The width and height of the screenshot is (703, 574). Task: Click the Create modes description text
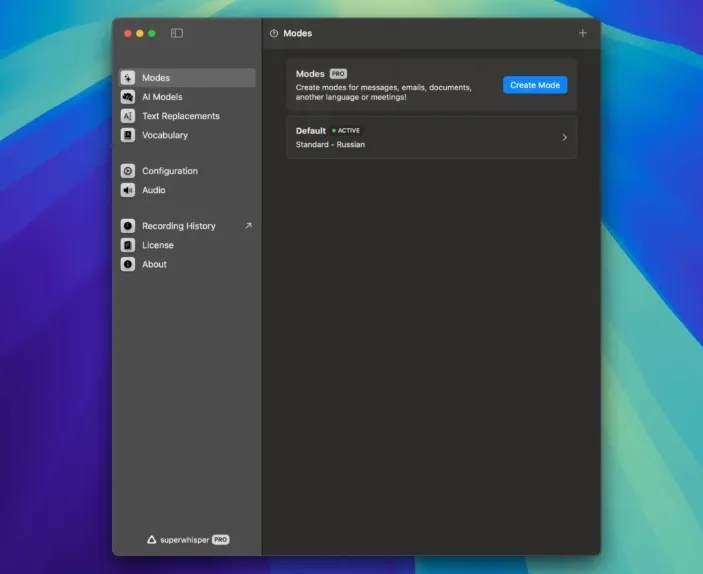click(383, 92)
